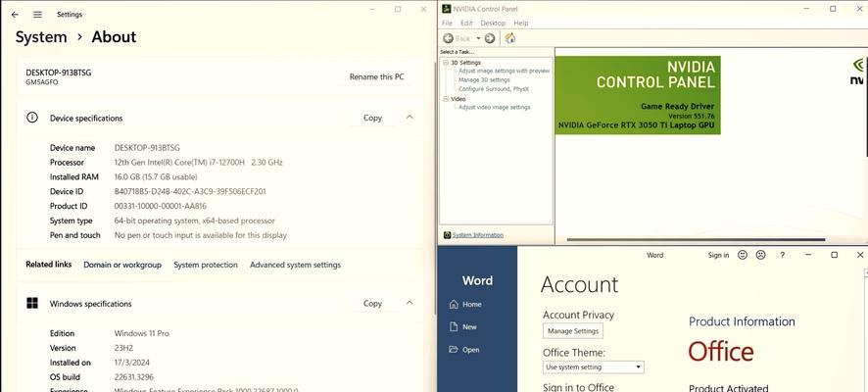
Task: Click the GeForce RTX 3050 Ti Laptop GPU text
Action: [x=636, y=125]
